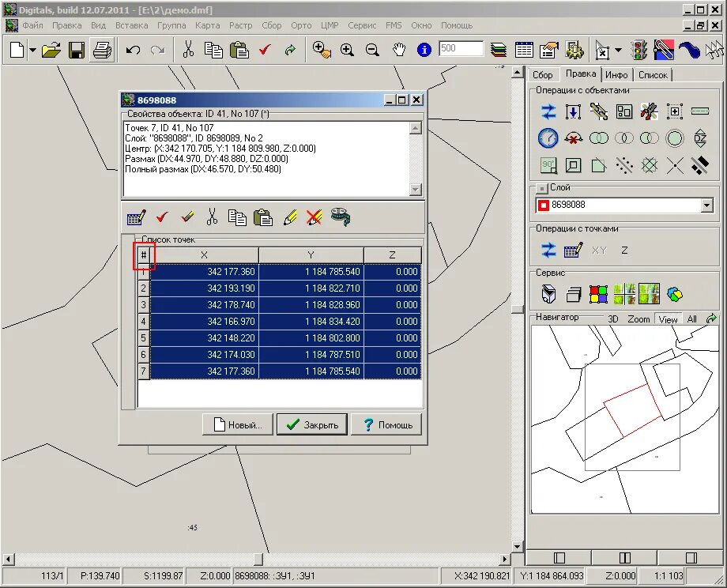Click the scissors in dialog toolbar
This screenshot has width=727, height=588.
(x=212, y=217)
